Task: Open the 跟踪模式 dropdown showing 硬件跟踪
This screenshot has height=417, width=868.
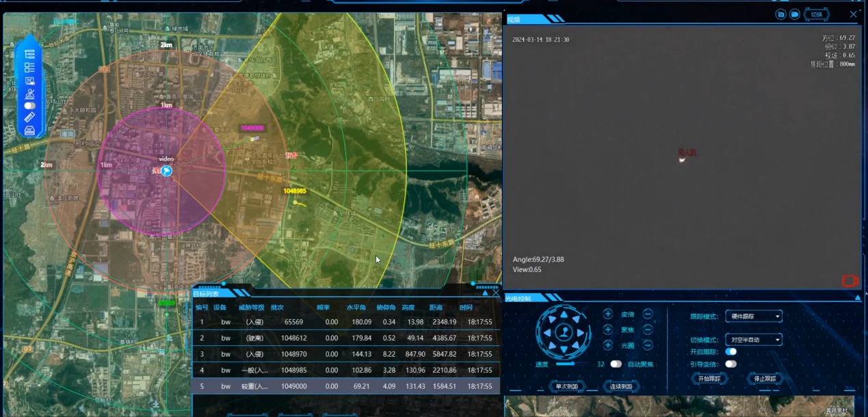Action: 753,316
